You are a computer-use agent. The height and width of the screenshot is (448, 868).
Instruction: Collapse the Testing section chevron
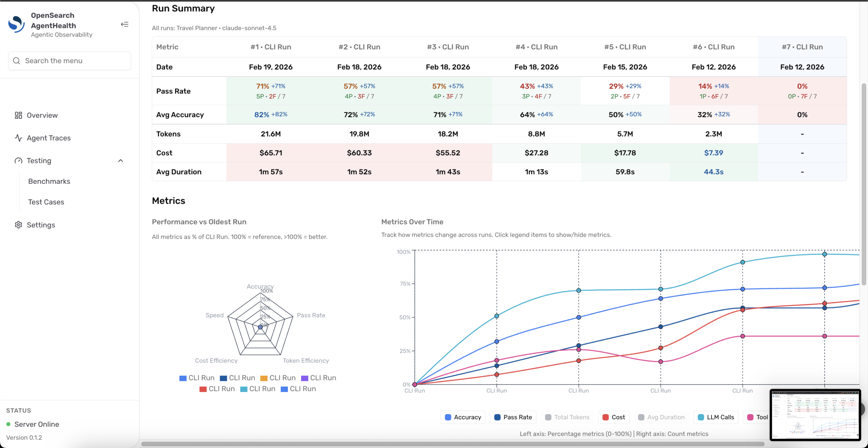(x=121, y=161)
